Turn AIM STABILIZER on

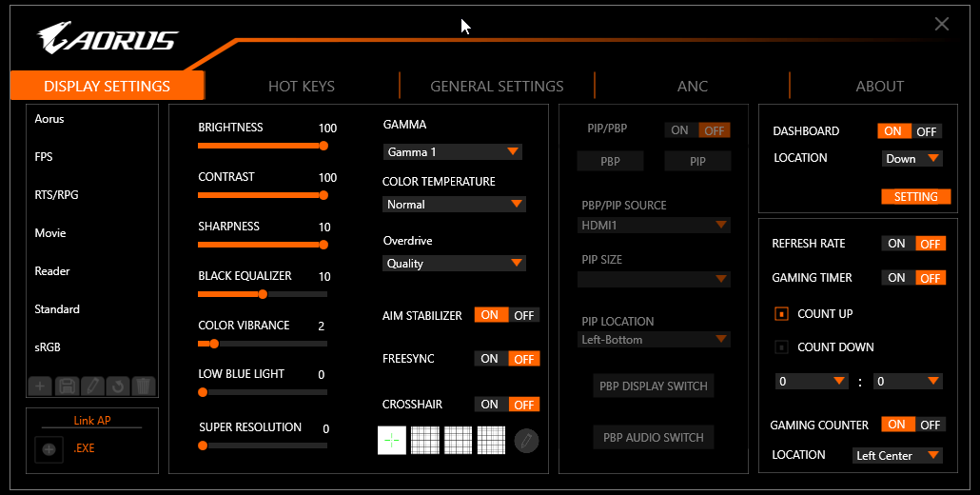pyautogui.click(x=491, y=315)
